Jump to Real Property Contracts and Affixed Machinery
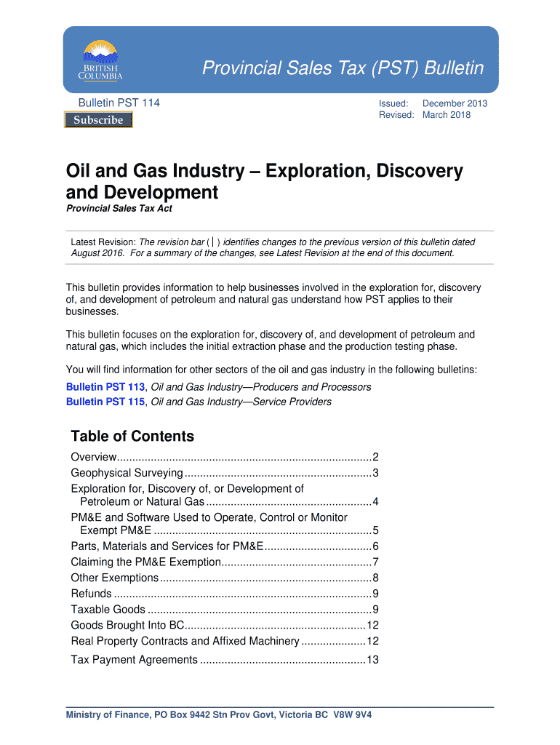 click(x=185, y=642)
